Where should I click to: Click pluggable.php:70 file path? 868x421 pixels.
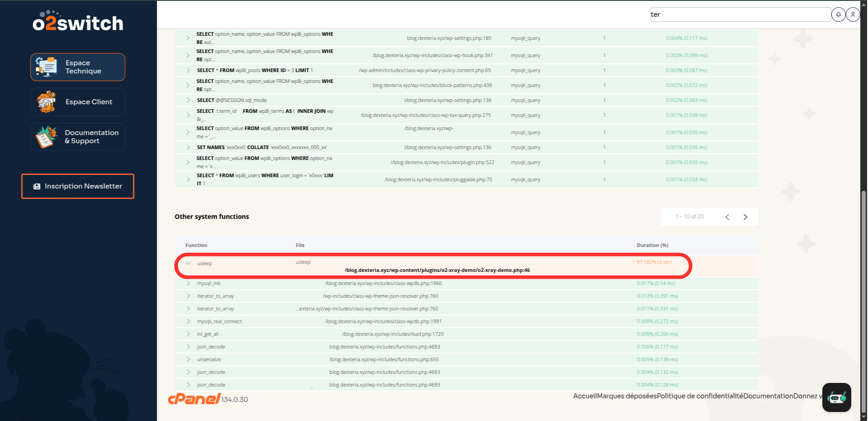[438, 179]
